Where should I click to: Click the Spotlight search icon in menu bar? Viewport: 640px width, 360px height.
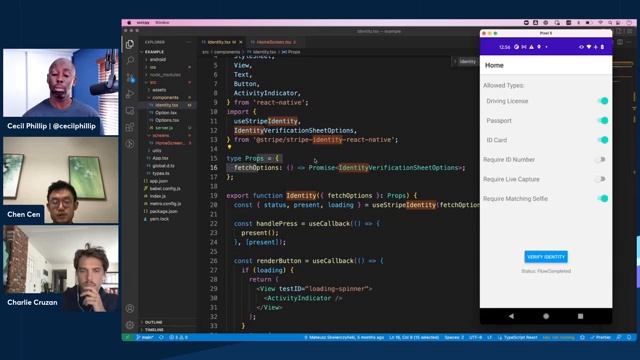pyautogui.click(x=610, y=23)
